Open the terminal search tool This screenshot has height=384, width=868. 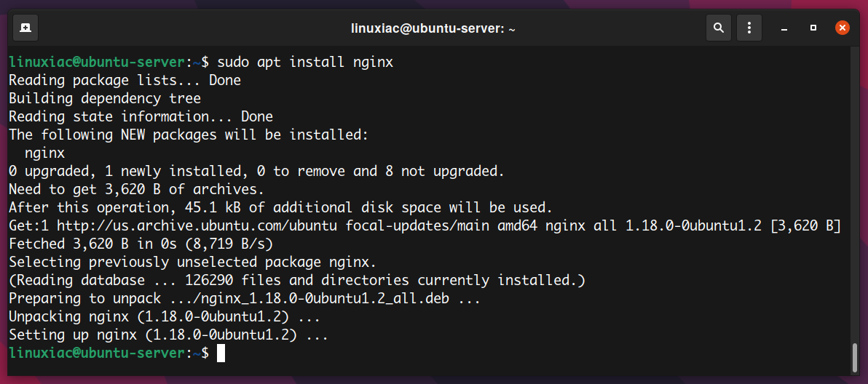(x=719, y=28)
